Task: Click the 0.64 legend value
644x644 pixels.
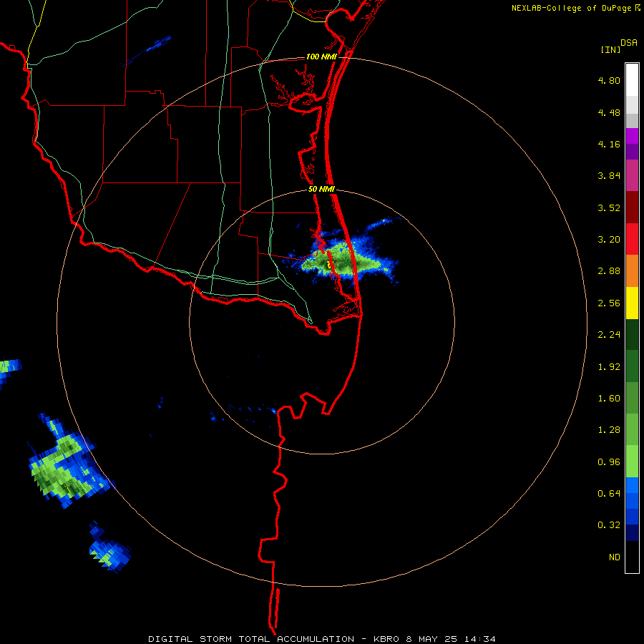Action: (x=609, y=493)
